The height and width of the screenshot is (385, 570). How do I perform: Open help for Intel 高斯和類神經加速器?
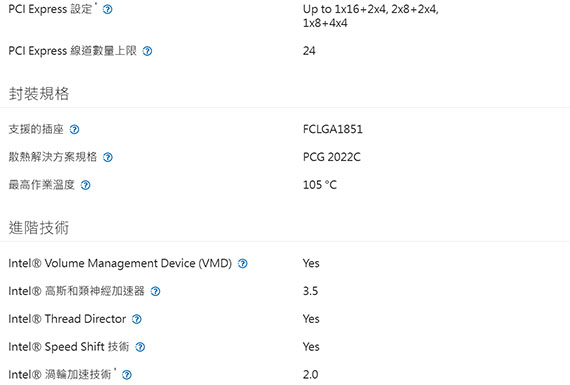pos(156,292)
